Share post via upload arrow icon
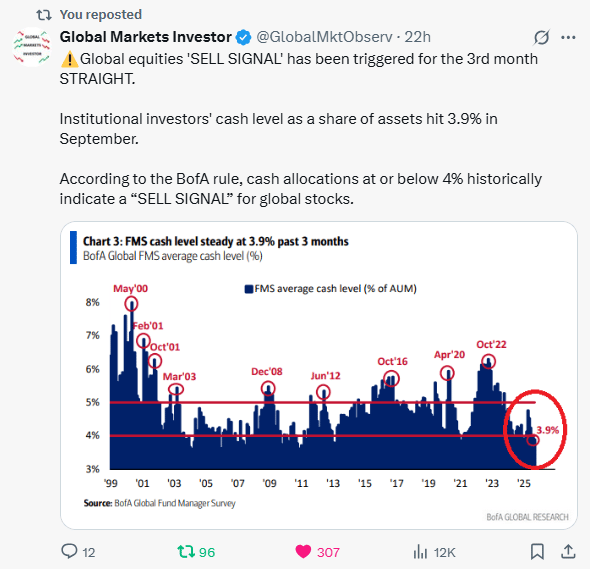The image size is (590, 569). (x=568, y=551)
